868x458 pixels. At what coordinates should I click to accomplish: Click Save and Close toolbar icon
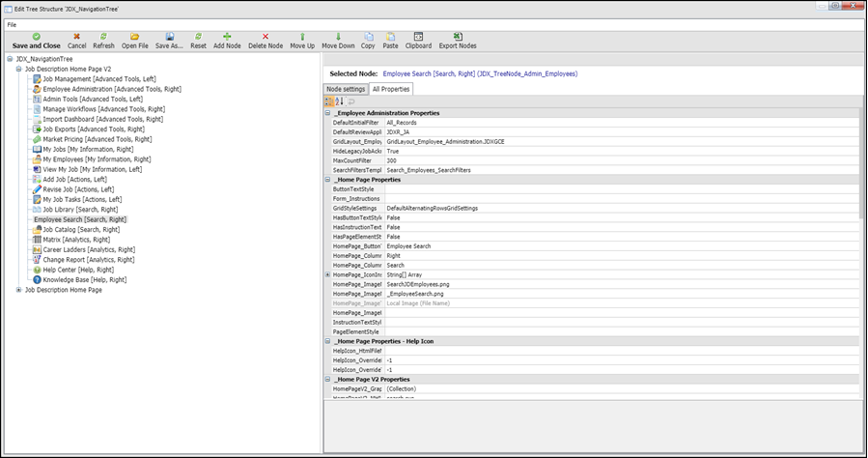coord(36,37)
